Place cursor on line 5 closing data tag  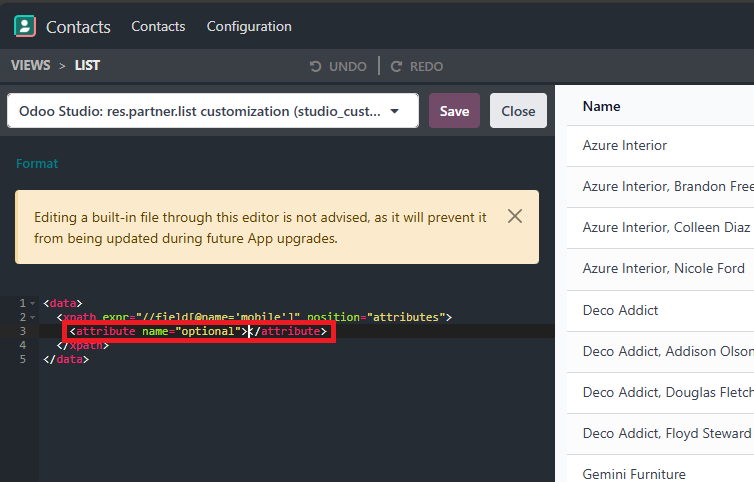click(x=66, y=359)
